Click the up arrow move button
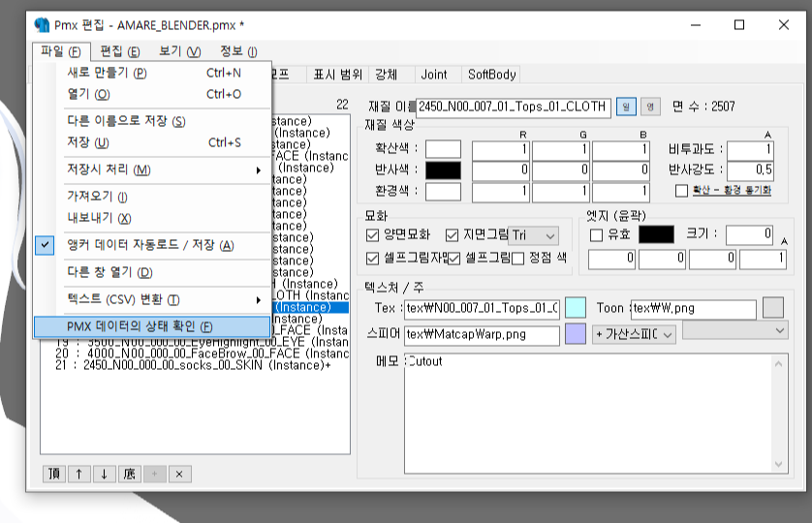Image resolution: width=812 pixels, height=523 pixels. (x=78, y=474)
